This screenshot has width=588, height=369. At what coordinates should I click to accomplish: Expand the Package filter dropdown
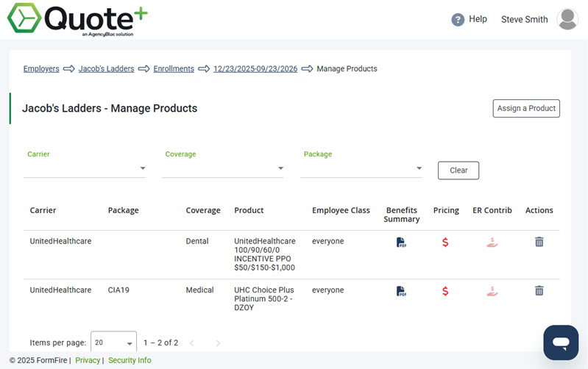pos(361,168)
